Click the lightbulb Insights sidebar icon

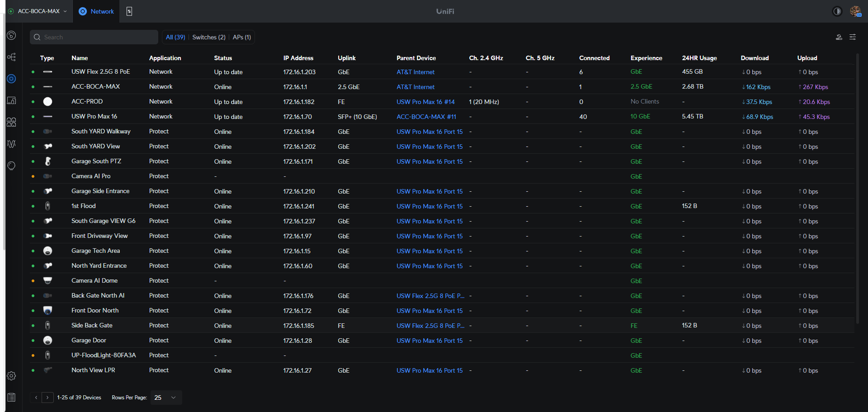(x=12, y=166)
